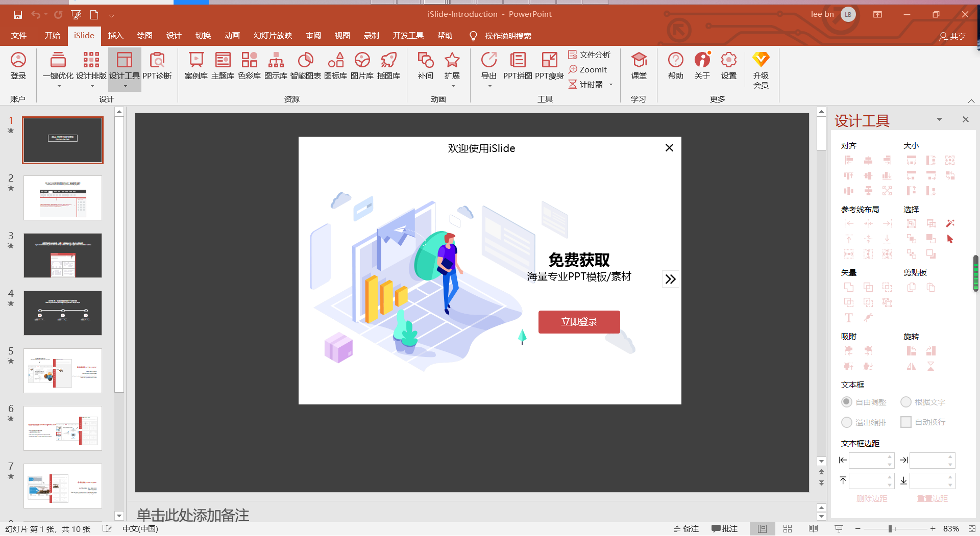Click the 立即登录 button
Viewport: 980px width, 536px height.
[579, 322]
